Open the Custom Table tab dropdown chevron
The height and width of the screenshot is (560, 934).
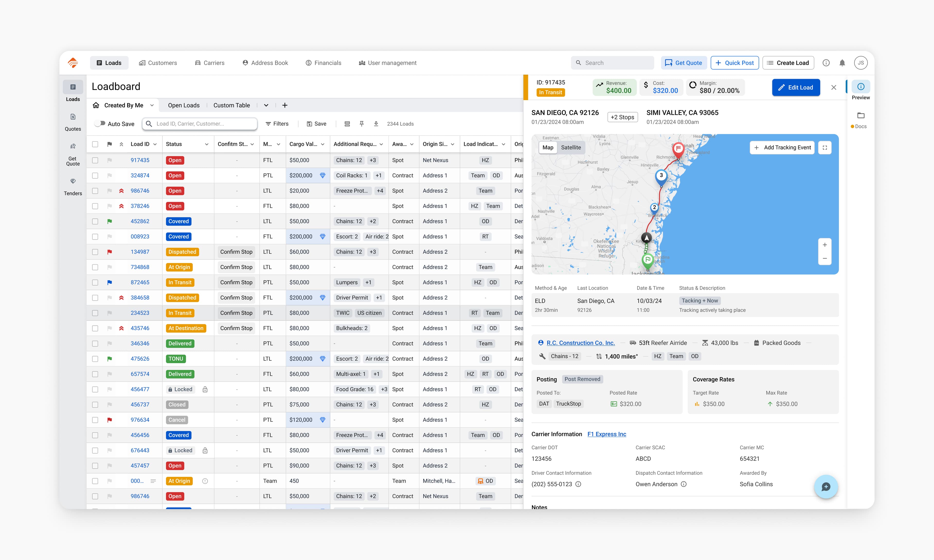pos(266,105)
